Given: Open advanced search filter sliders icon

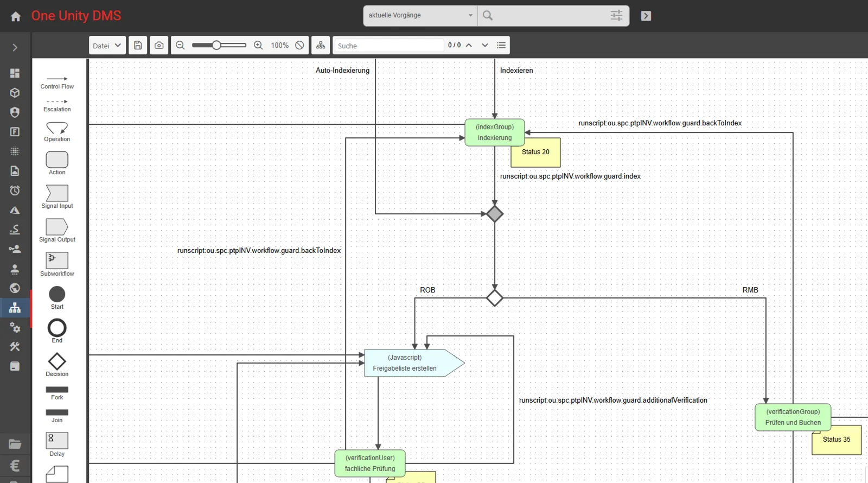Looking at the screenshot, I should pyautogui.click(x=616, y=16).
